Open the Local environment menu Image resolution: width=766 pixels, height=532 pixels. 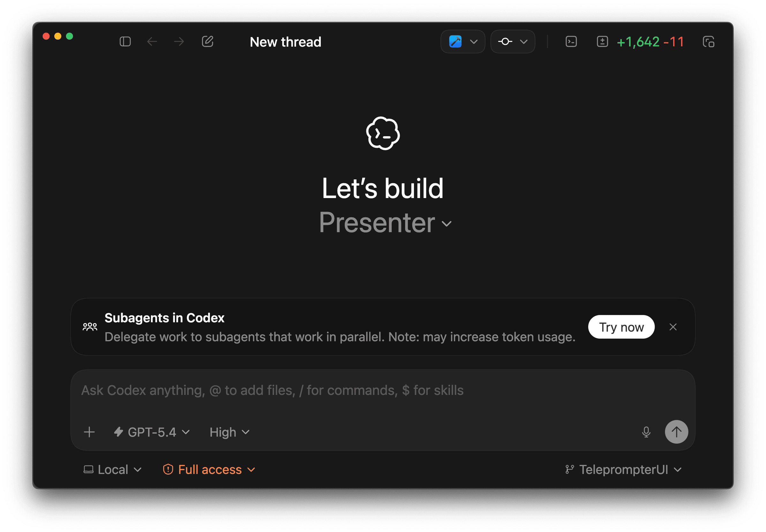click(113, 470)
